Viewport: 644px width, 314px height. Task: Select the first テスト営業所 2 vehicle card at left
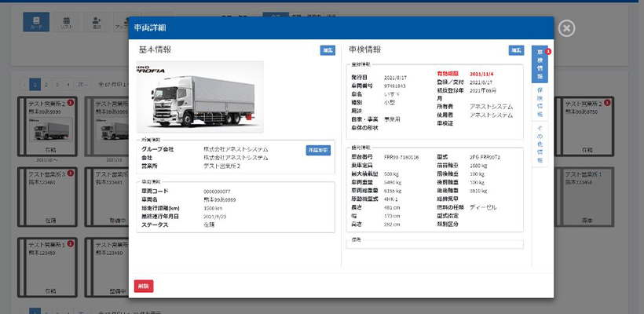click(x=47, y=124)
